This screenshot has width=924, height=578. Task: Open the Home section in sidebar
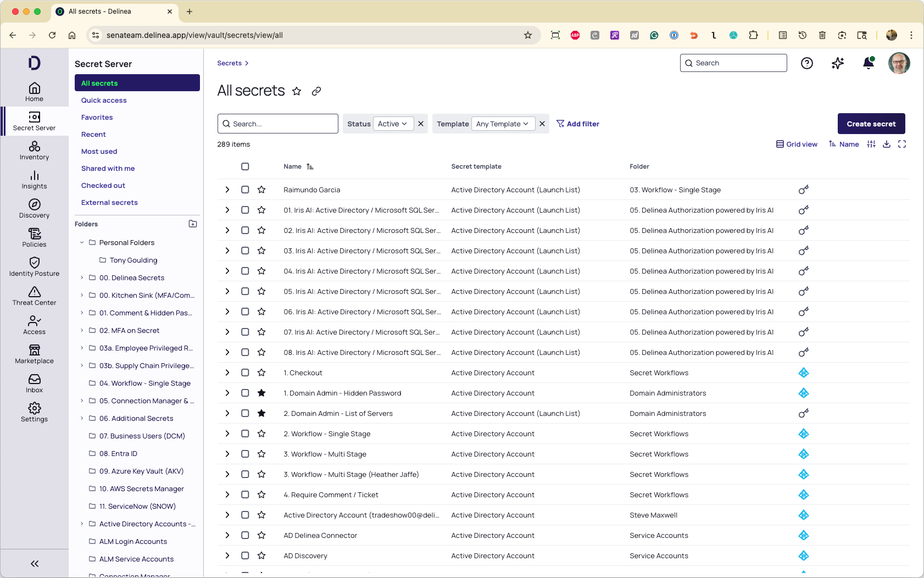tap(34, 92)
